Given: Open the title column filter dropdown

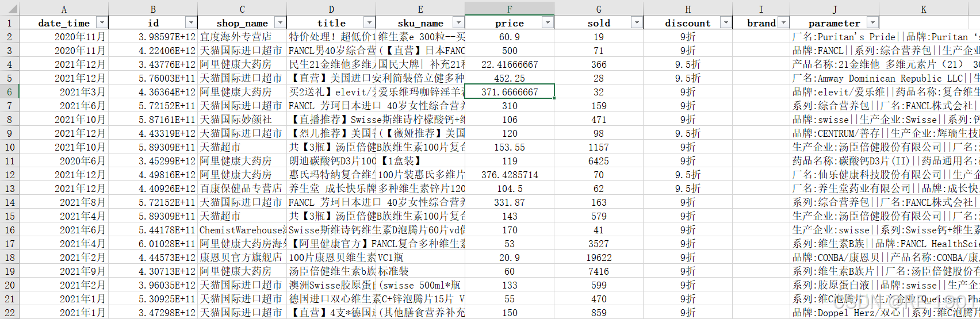Looking at the screenshot, I should (x=369, y=23).
